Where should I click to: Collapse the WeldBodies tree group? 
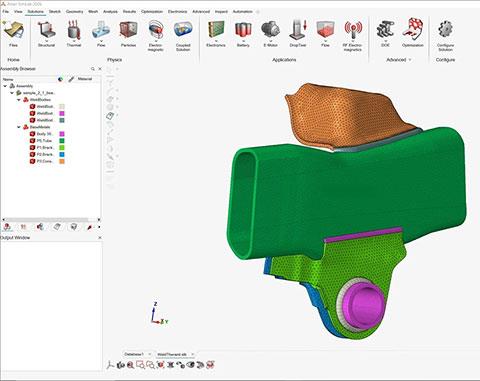(19, 100)
